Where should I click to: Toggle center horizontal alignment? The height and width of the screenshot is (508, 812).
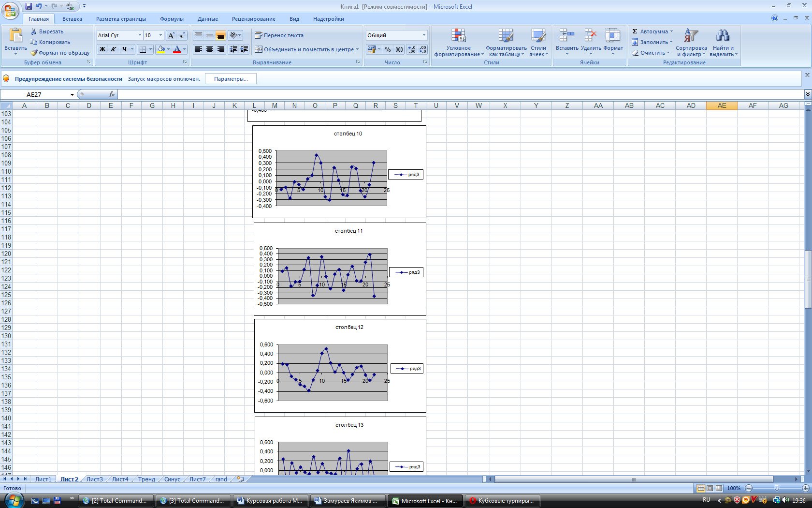pyautogui.click(x=210, y=49)
